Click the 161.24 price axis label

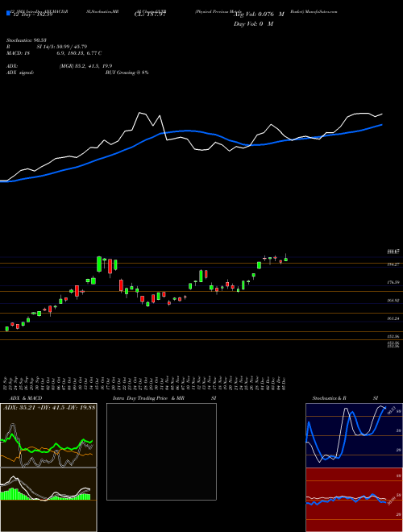(393, 318)
